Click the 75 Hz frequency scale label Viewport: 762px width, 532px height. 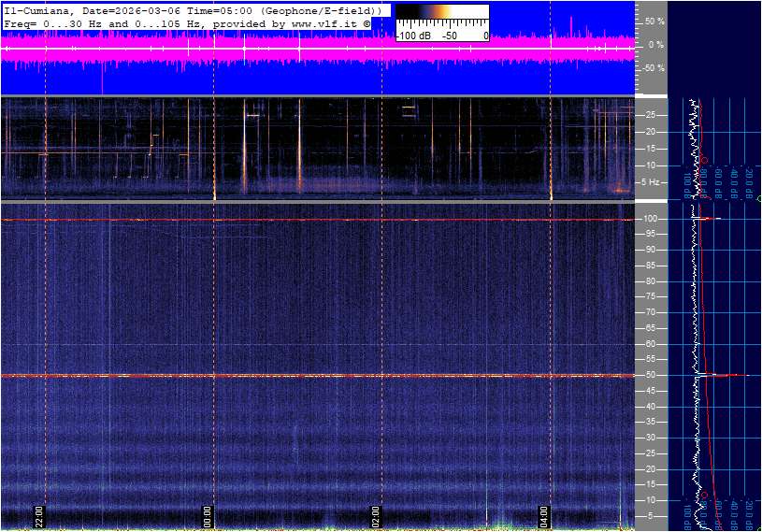[x=649, y=297]
